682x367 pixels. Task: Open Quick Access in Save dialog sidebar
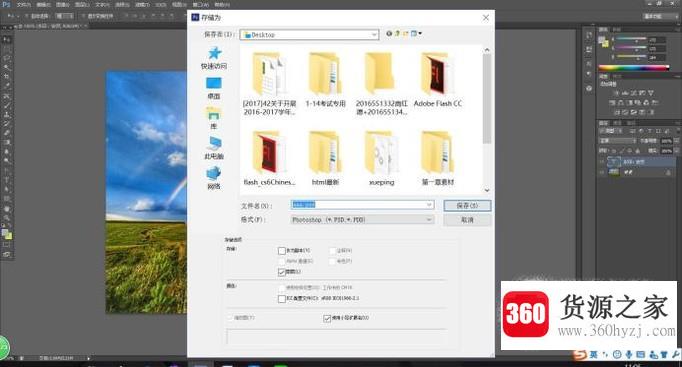(x=214, y=58)
